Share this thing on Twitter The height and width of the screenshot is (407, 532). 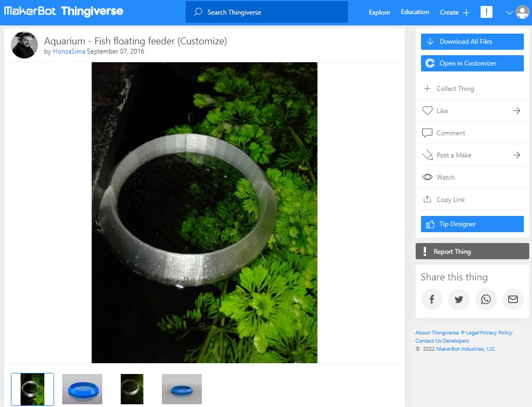(x=459, y=299)
